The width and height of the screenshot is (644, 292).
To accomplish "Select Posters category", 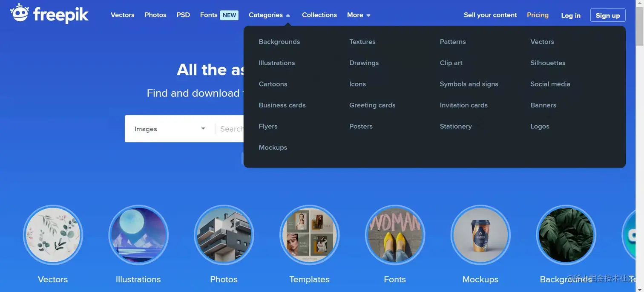I will click(361, 127).
